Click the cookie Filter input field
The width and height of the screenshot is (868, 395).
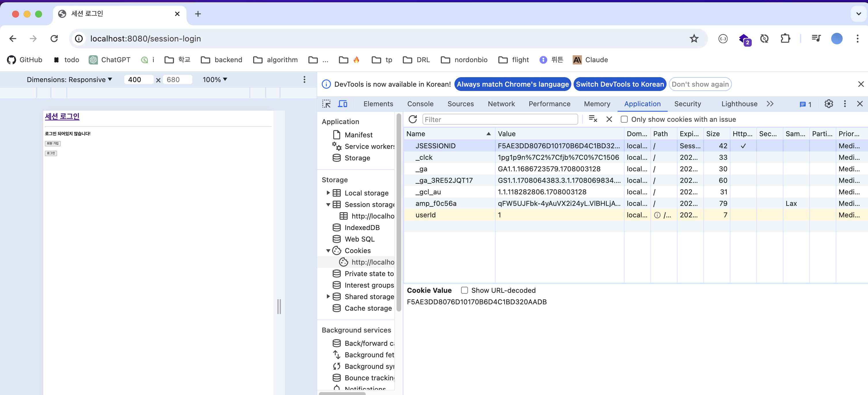pyautogui.click(x=500, y=119)
